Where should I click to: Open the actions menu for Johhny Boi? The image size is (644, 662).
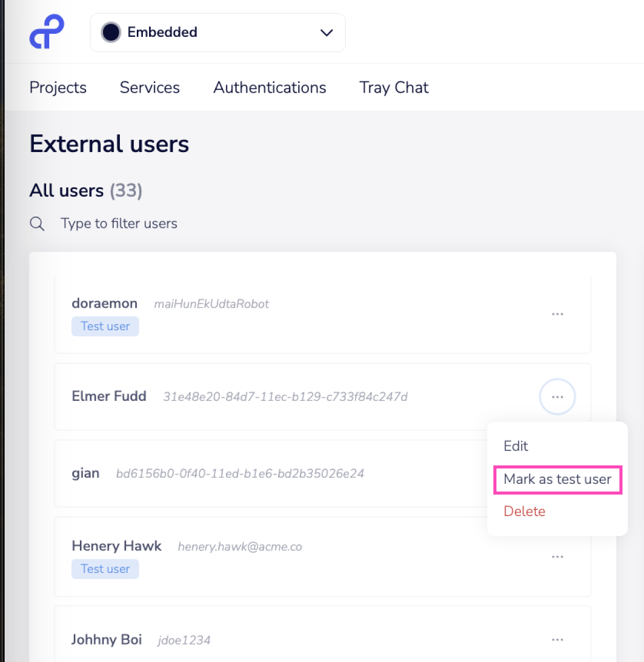(557, 639)
